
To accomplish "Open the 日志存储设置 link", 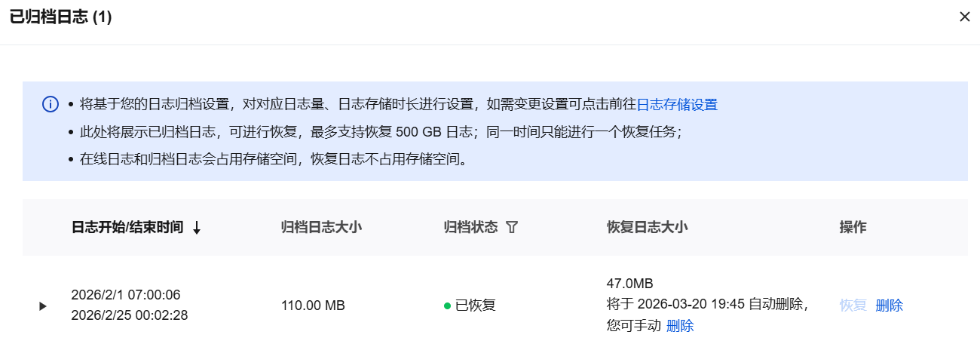I will [677, 105].
